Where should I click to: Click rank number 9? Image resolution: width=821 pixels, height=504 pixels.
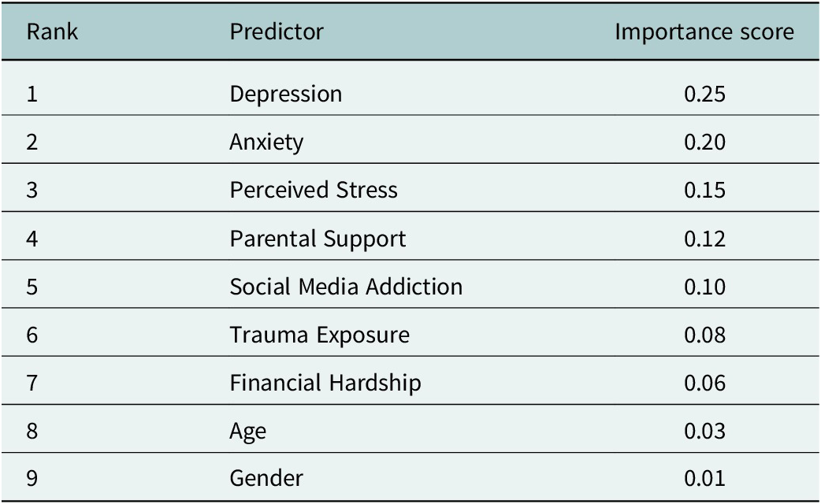point(32,478)
